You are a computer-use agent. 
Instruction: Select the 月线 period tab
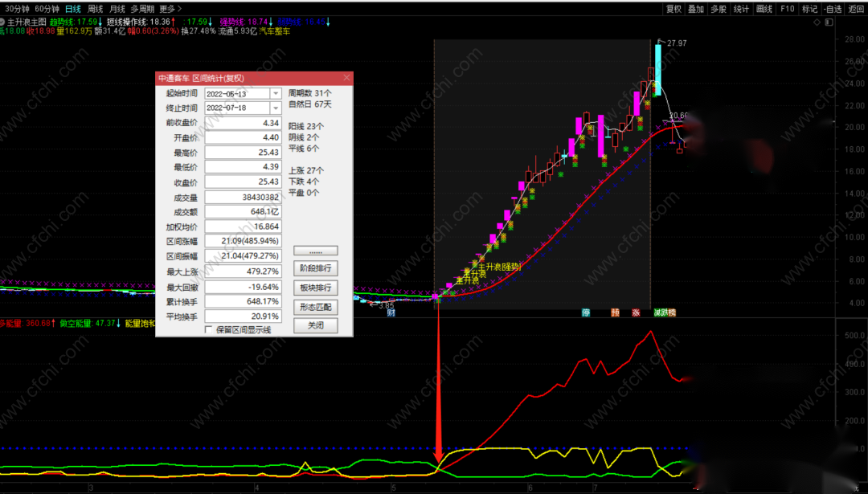pos(117,9)
